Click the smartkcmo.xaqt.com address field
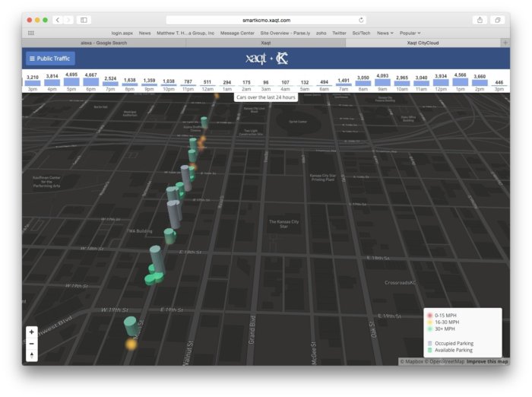The height and width of the screenshot is (397, 532). pos(264,20)
